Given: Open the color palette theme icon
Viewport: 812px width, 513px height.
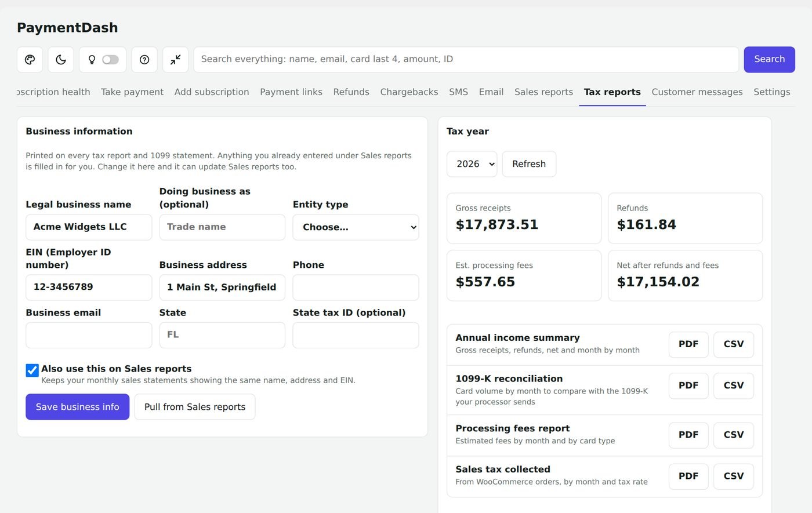Looking at the screenshot, I should pos(30,60).
